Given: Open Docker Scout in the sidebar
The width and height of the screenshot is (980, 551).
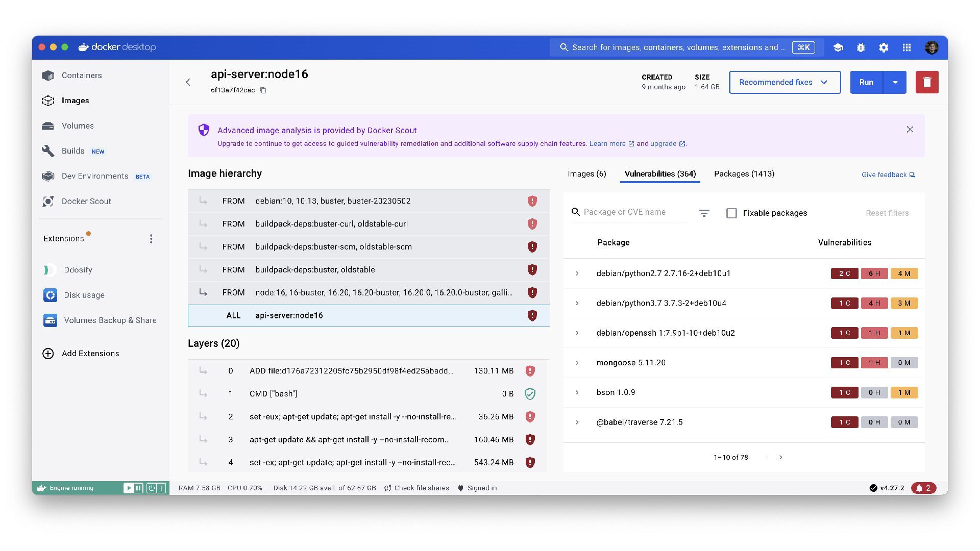Looking at the screenshot, I should click(86, 202).
